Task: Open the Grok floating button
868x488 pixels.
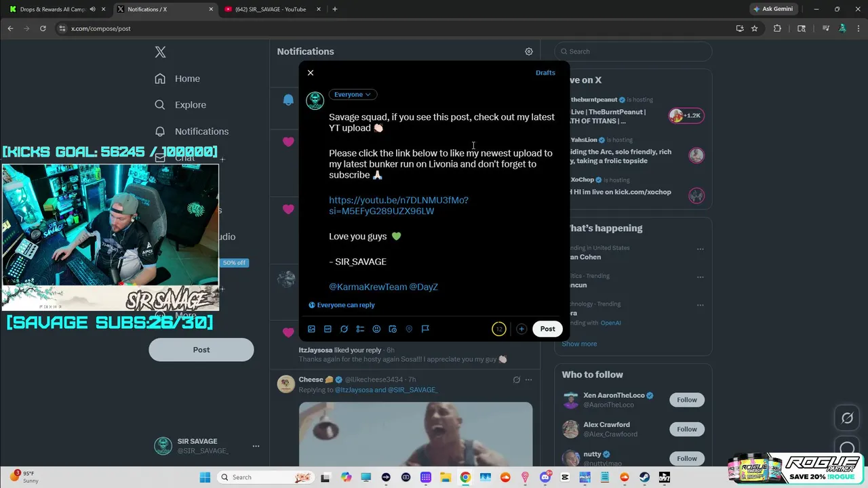Action: click(847, 418)
